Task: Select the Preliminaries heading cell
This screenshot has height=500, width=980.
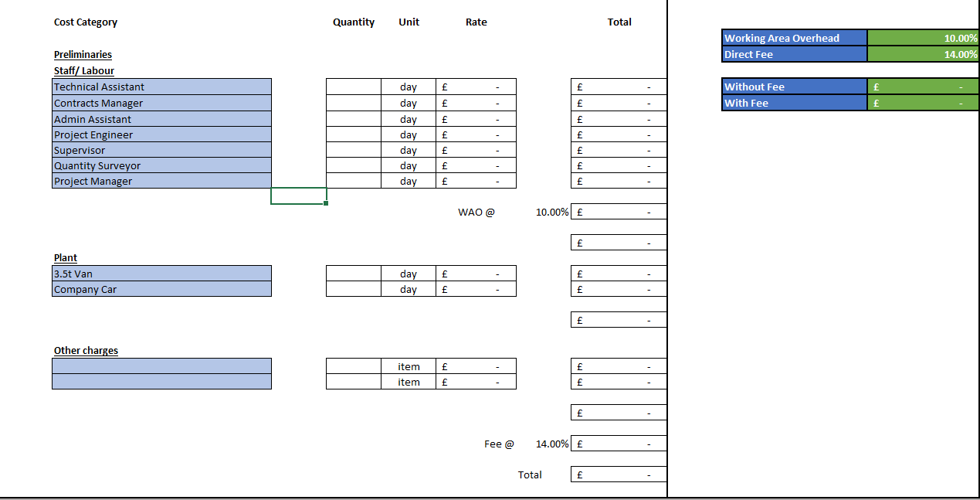Action: tap(83, 54)
